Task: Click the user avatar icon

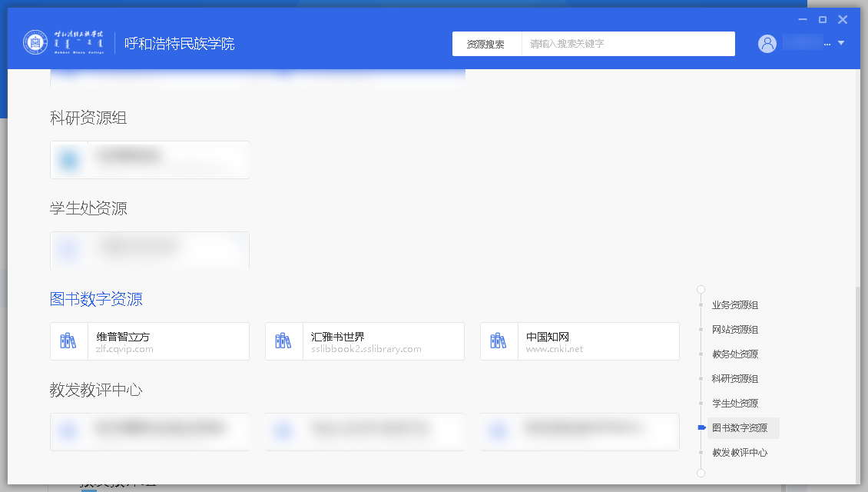Action: (767, 44)
